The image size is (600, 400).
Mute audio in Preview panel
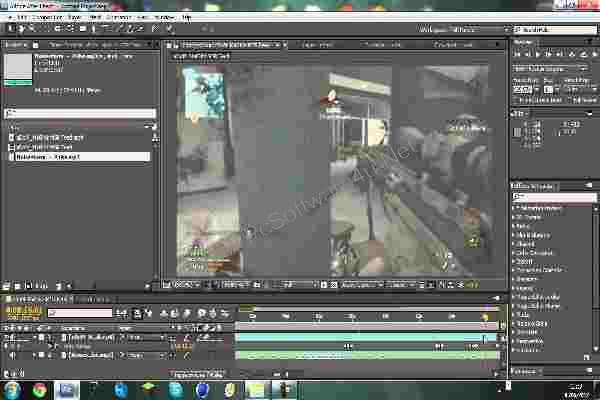(571, 54)
